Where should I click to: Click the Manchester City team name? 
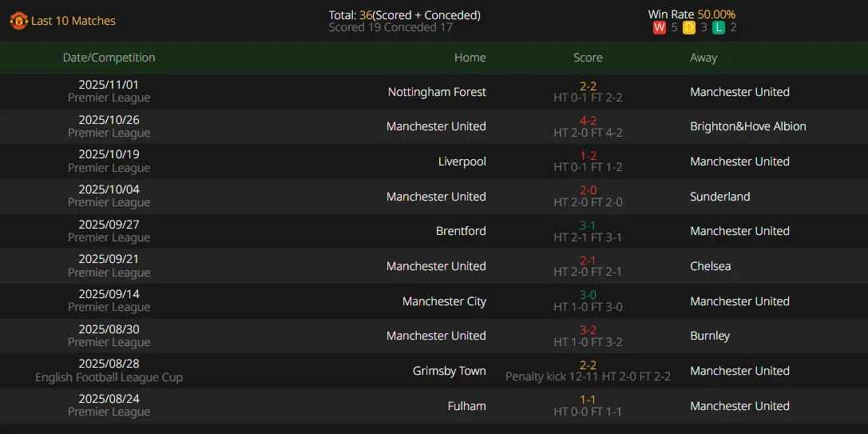[x=444, y=301]
